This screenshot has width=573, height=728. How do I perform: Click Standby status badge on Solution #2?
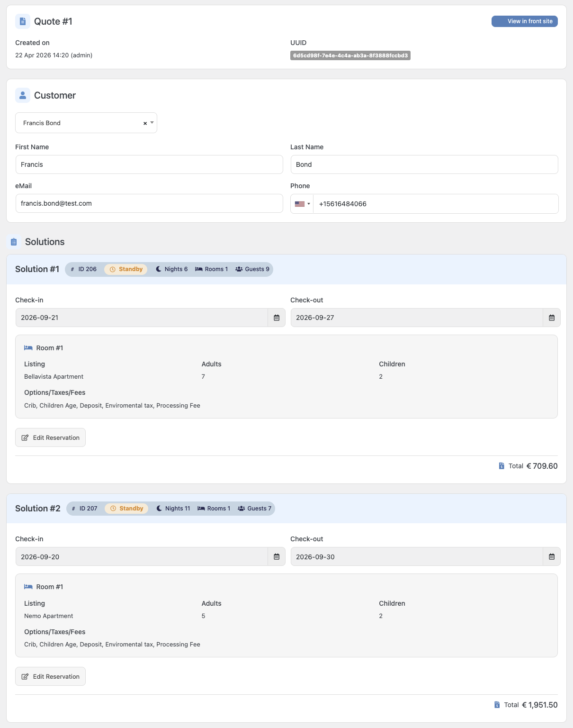click(x=127, y=509)
